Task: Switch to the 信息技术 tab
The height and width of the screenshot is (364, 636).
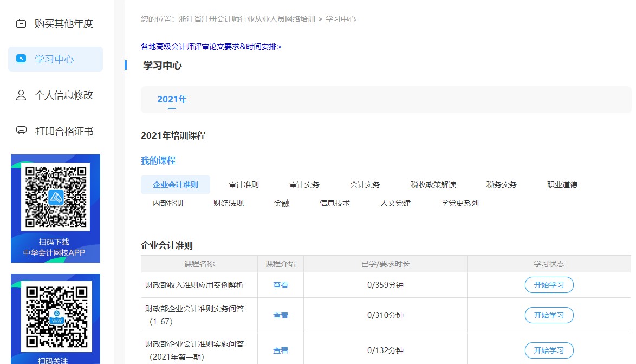Action: pyautogui.click(x=335, y=203)
